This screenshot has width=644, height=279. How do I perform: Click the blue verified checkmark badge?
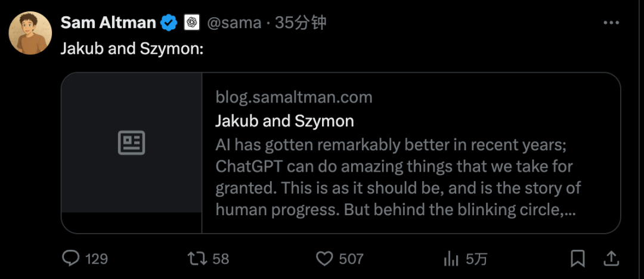pyautogui.click(x=169, y=23)
